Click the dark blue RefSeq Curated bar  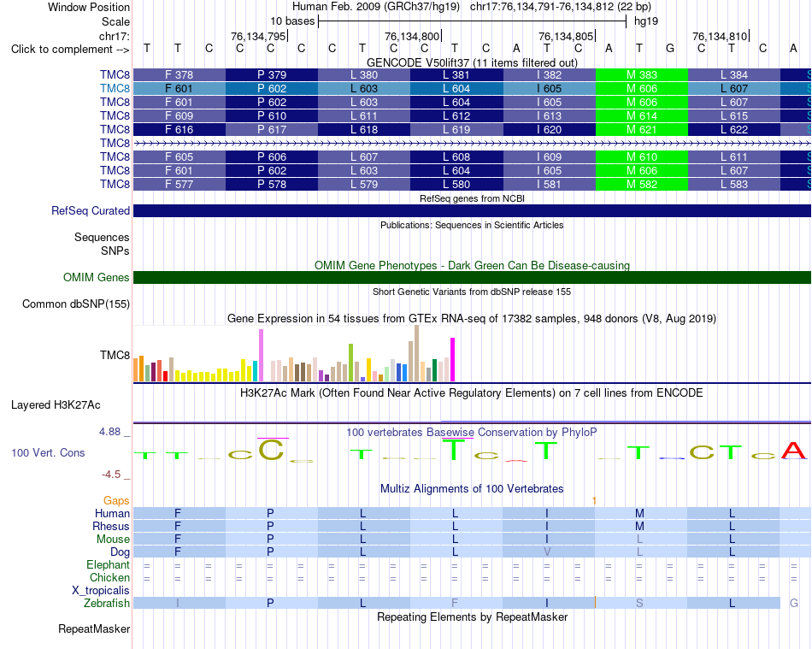(x=473, y=211)
